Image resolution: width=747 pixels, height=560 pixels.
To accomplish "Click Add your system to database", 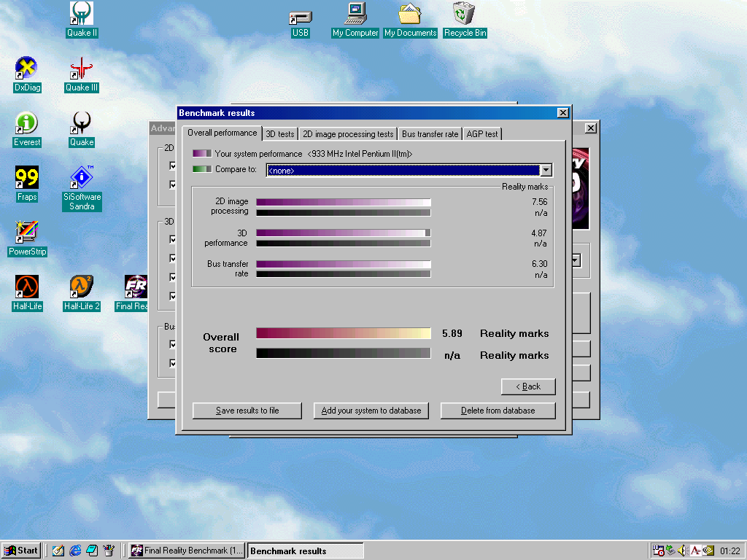I will [x=371, y=411].
